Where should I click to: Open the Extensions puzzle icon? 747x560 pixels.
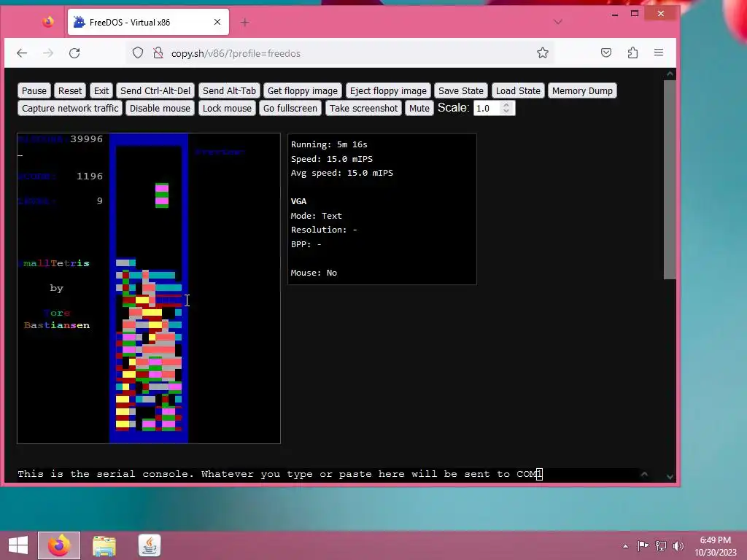pyautogui.click(x=632, y=52)
